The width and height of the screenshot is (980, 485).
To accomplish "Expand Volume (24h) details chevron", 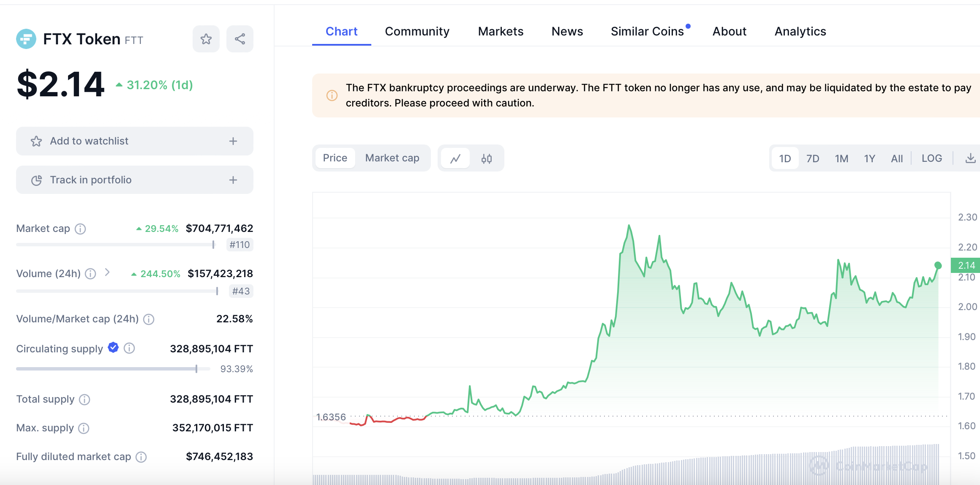I will click(x=107, y=272).
